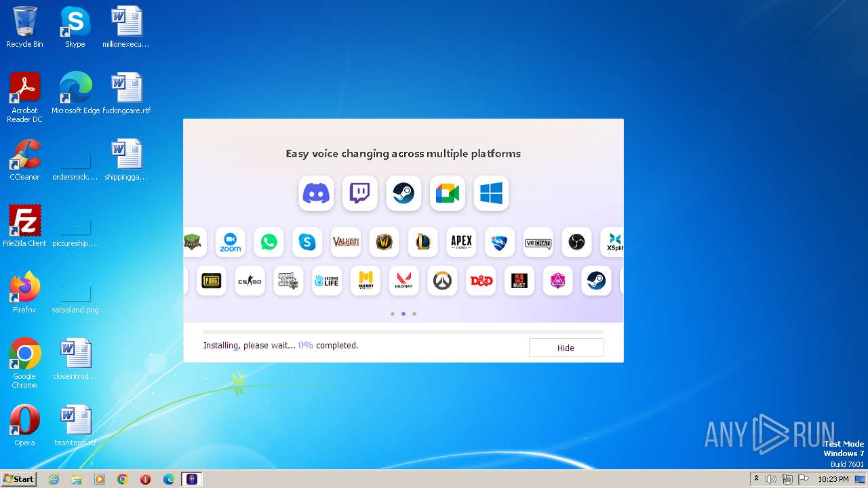Click the D&D game icon

[x=481, y=281]
